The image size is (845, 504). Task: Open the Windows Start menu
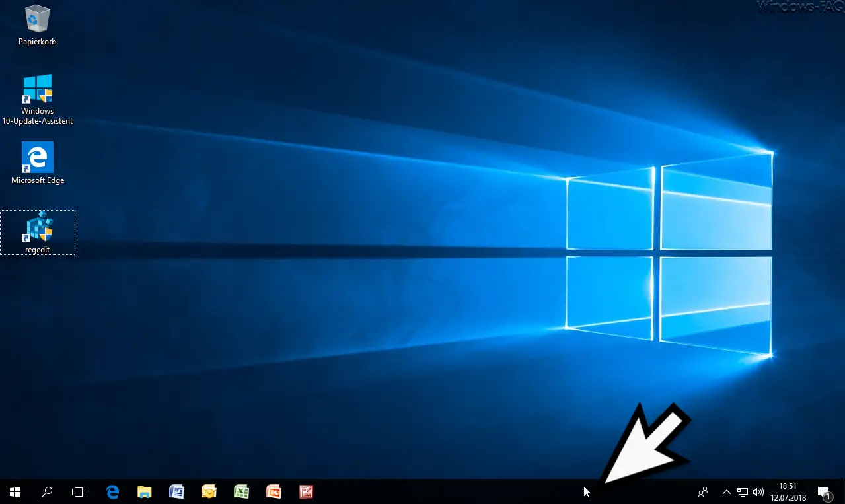[15, 491]
